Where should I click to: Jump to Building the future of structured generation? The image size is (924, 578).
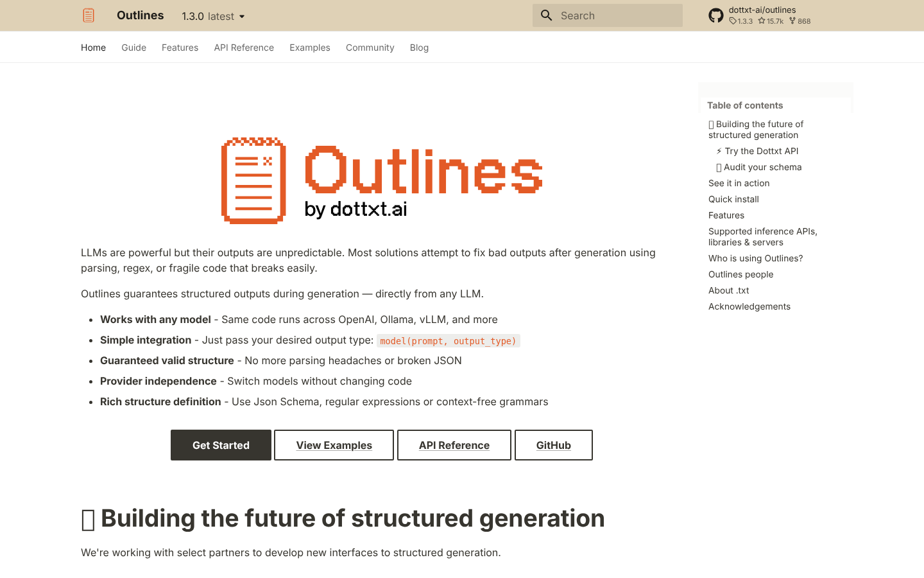(756, 130)
